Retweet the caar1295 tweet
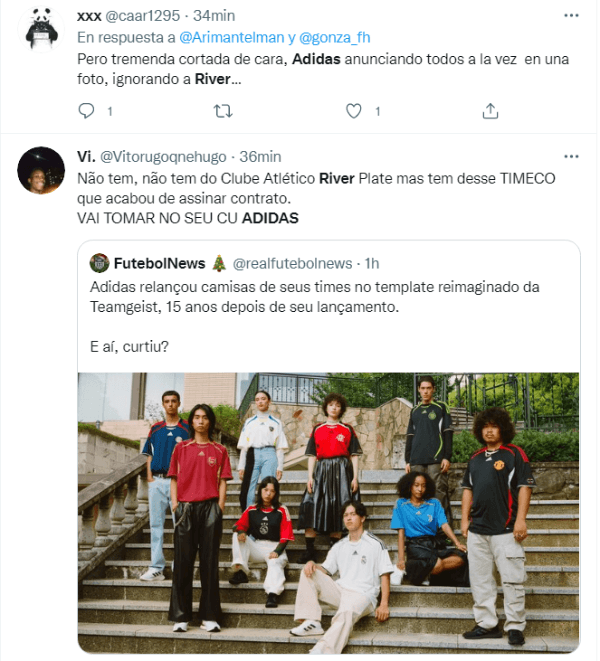600x661 pixels. [x=223, y=111]
